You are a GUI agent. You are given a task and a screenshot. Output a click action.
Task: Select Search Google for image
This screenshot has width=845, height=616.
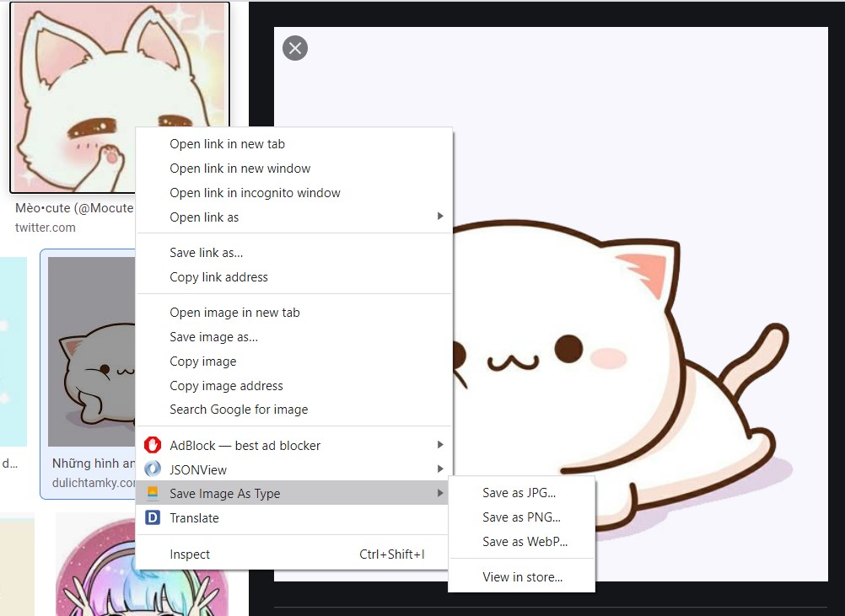[x=293, y=410]
